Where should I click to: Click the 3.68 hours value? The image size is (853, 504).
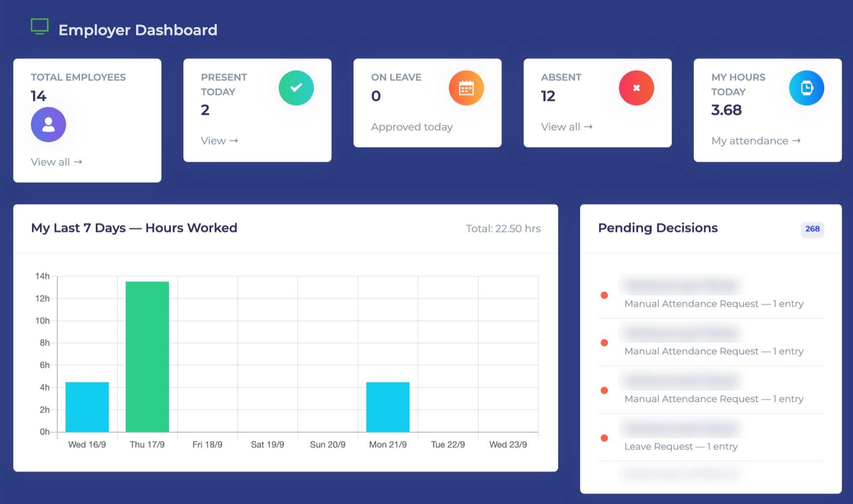(726, 110)
